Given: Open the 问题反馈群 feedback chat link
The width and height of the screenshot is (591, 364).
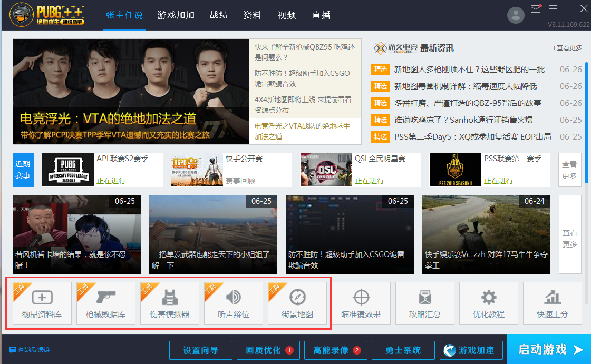Looking at the screenshot, I should [x=30, y=350].
